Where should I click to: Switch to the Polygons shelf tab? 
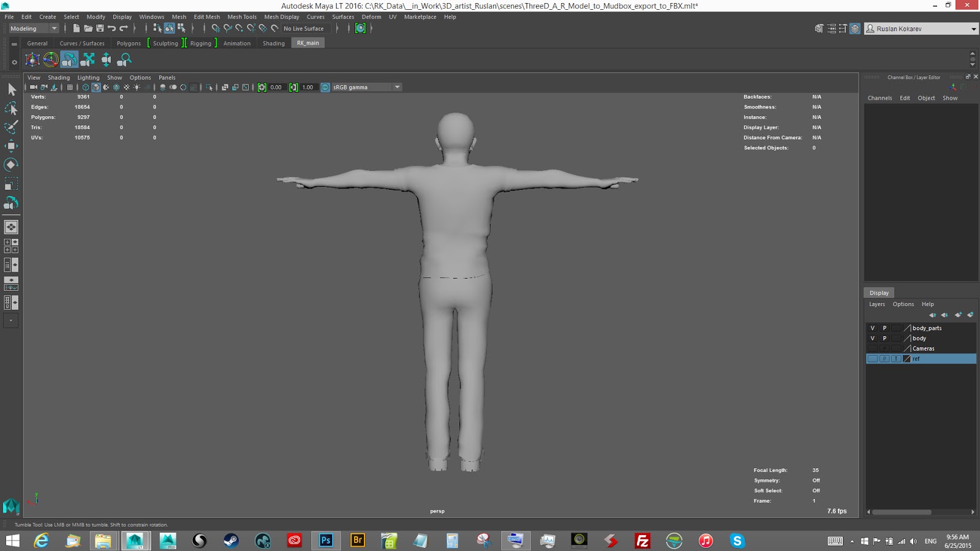coord(129,43)
